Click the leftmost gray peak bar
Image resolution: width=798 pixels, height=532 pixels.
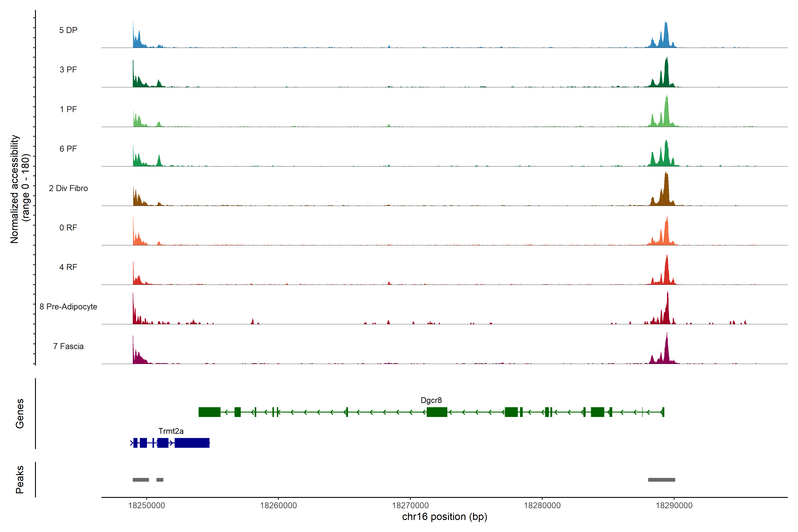[x=141, y=480]
